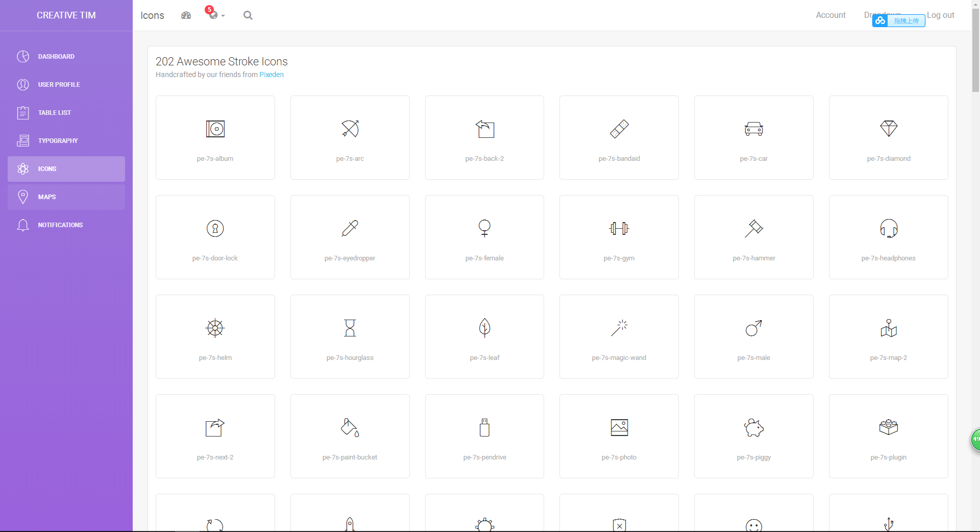Click the pe-7s-helm wheel icon
980x532 pixels.
(x=215, y=328)
